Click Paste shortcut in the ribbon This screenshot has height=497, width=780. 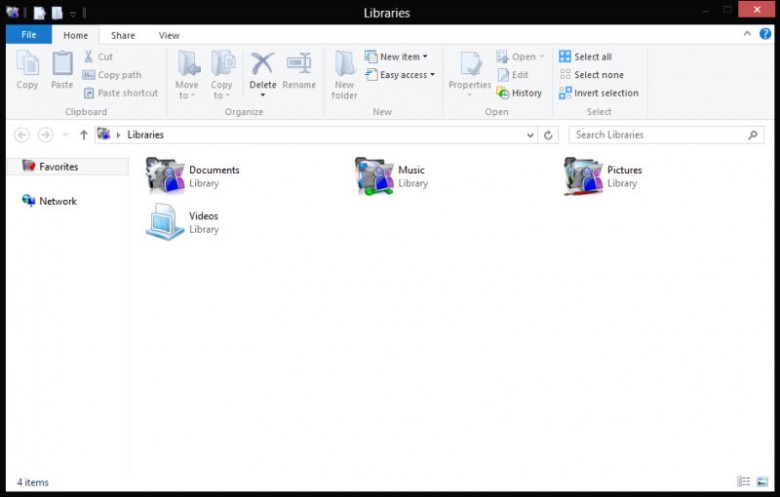(x=121, y=93)
